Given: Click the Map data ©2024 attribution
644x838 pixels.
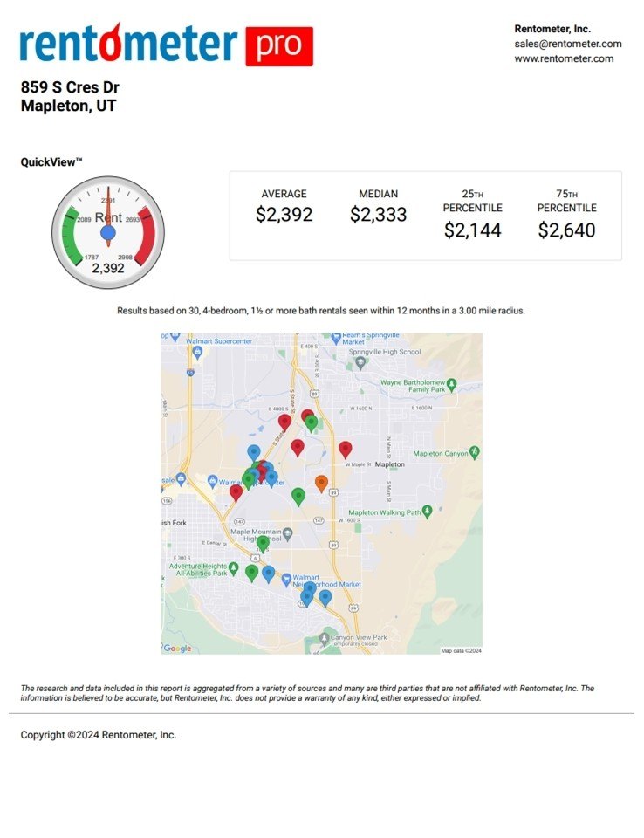Looking at the screenshot, I should (x=461, y=650).
